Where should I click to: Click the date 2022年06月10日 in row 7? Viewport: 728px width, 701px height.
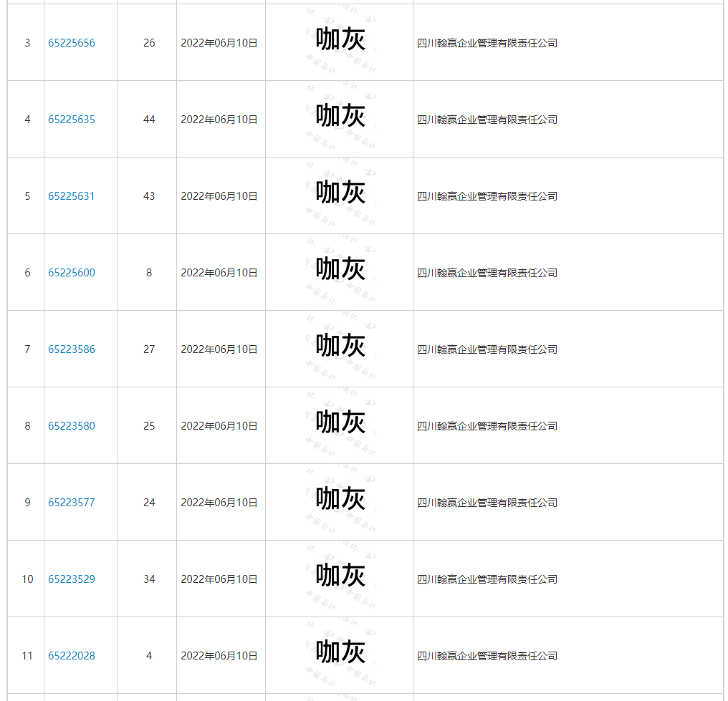(219, 349)
